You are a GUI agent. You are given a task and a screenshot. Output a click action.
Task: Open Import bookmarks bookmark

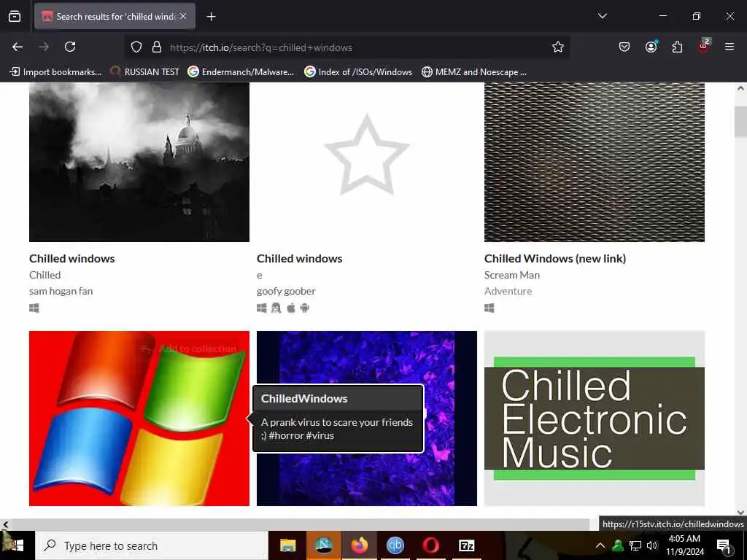(55, 72)
